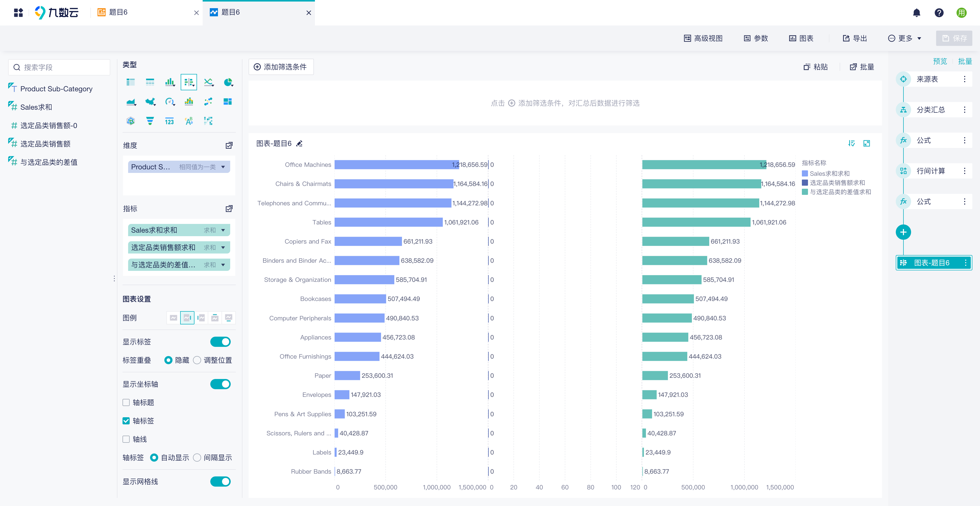Open the app grid launcher icon
This screenshot has width=980, height=506.
(x=18, y=12)
